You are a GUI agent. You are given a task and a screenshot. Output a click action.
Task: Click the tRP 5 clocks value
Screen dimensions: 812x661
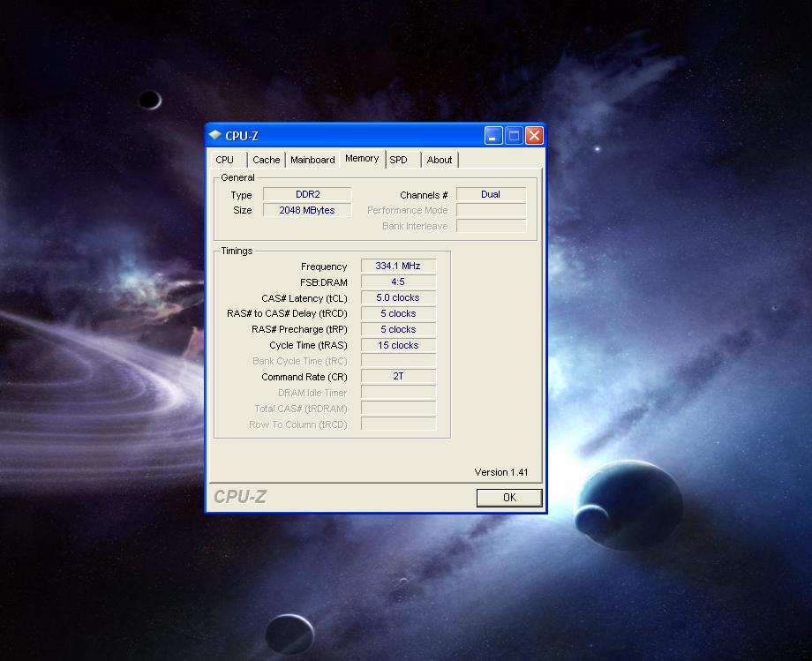[398, 329]
